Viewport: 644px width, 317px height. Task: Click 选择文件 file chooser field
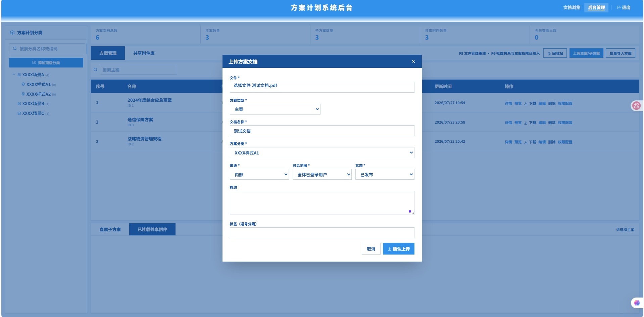click(x=322, y=87)
